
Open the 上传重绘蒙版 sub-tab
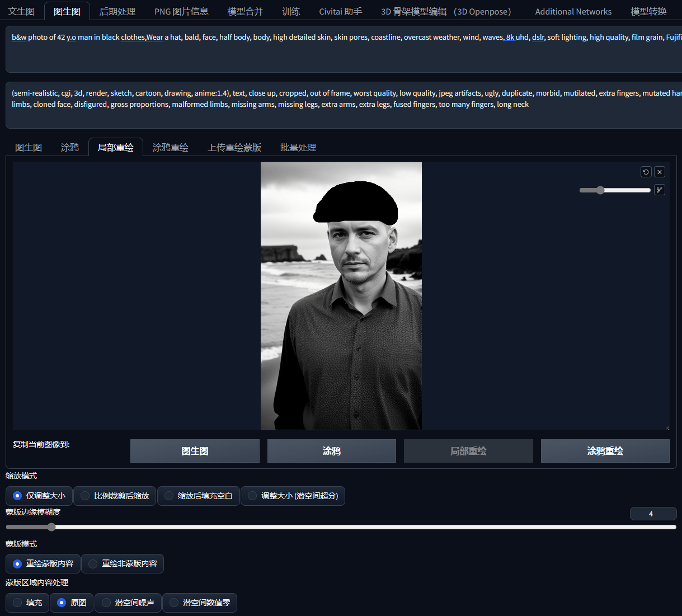pos(235,147)
